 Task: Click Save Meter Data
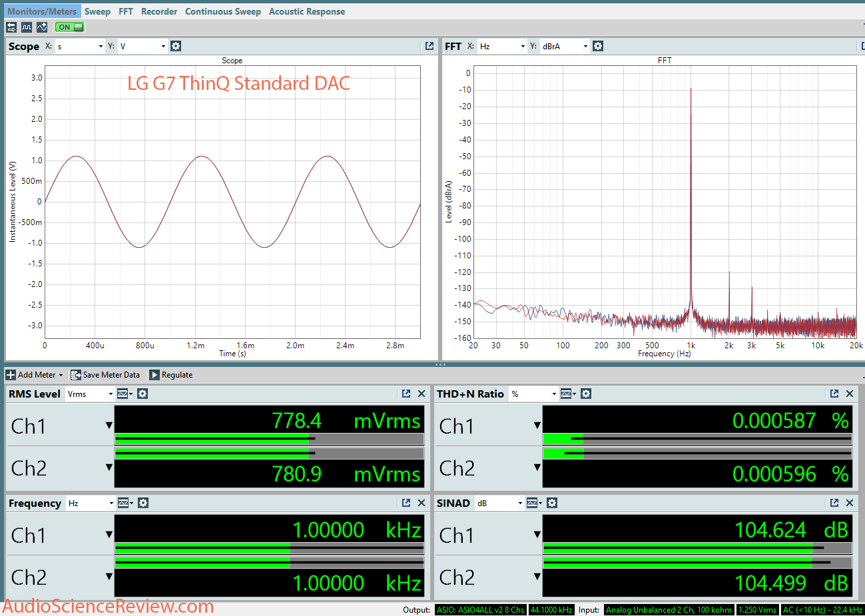tap(105, 375)
